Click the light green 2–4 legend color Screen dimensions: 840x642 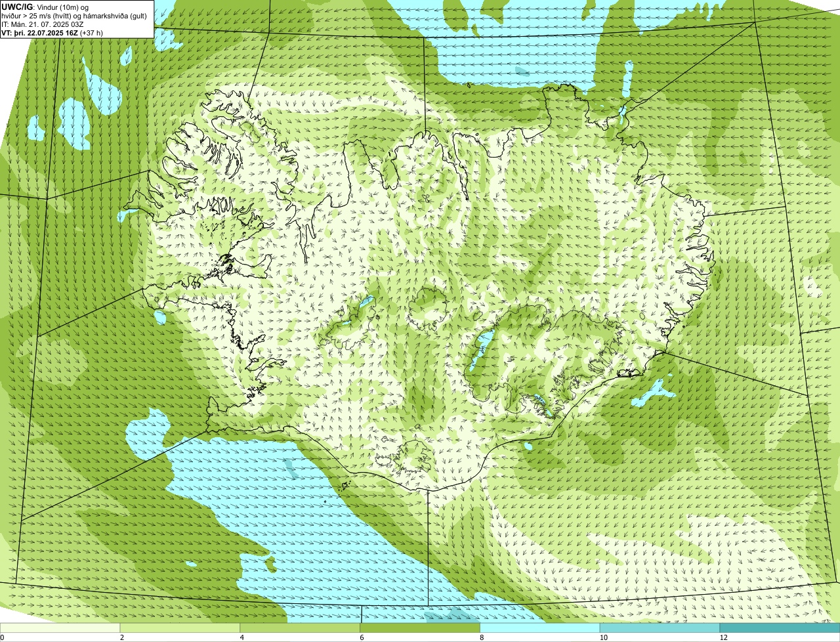click(180, 628)
